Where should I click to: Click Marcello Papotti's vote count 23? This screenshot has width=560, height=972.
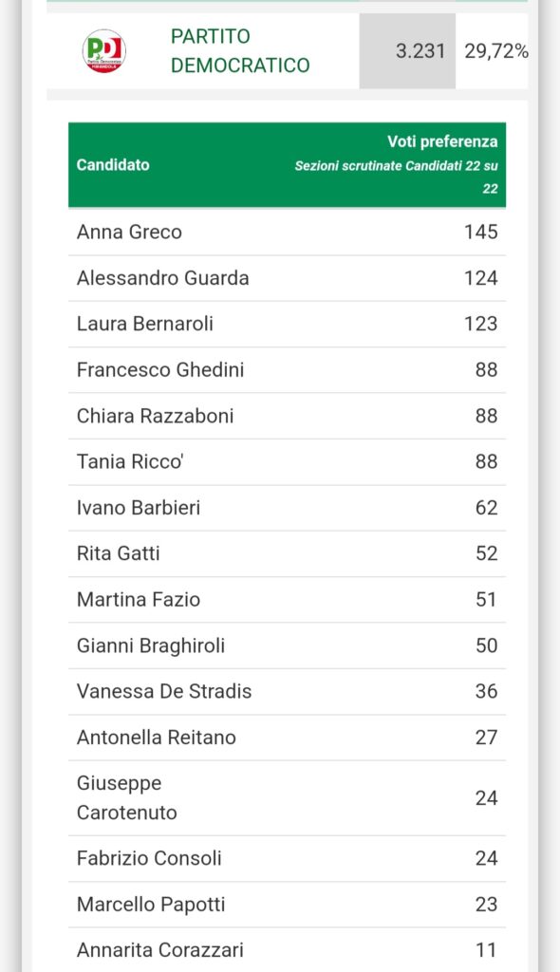click(486, 905)
